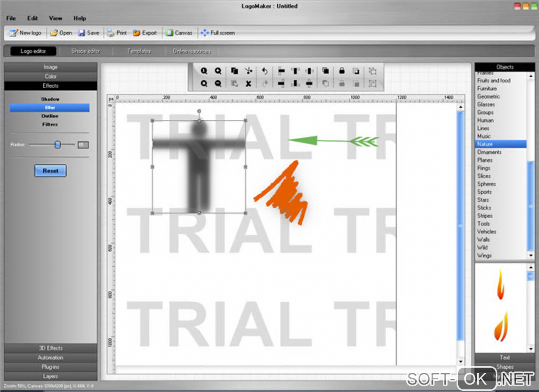Image resolution: width=539 pixels, height=392 pixels.
Task: Select the Outline effect option
Action: click(50, 116)
